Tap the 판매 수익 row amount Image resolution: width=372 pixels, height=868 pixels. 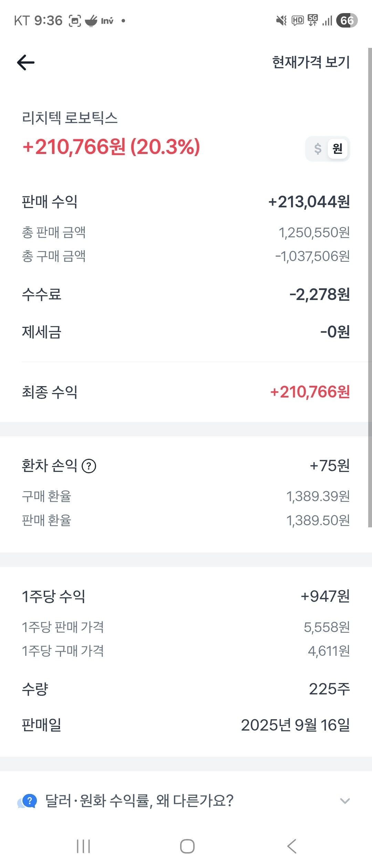(309, 202)
